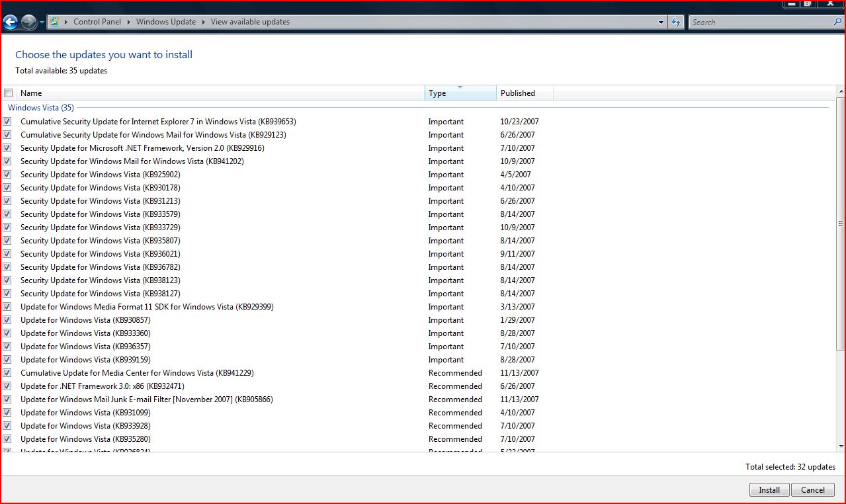Select the Update for Windows Vista KB931099 name
The height and width of the screenshot is (504, 846).
point(85,413)
